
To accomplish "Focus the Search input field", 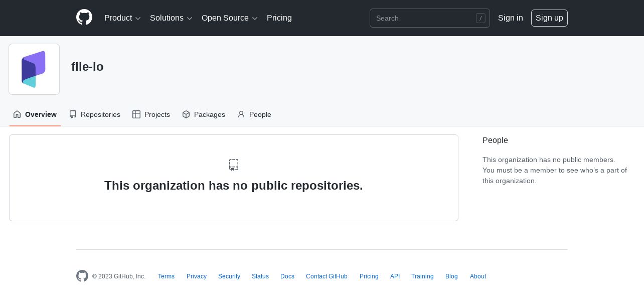I will click(430, 18).
